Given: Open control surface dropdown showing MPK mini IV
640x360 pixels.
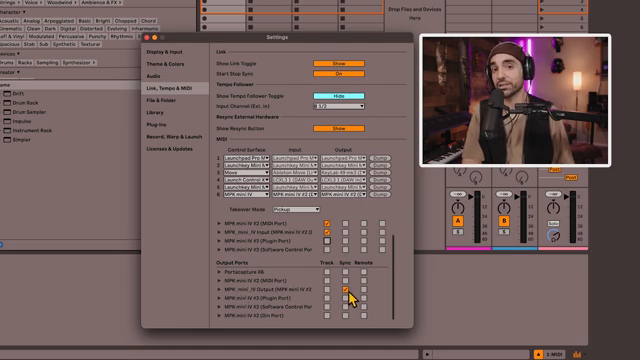Looking at the screenshot, I should 246,195.
